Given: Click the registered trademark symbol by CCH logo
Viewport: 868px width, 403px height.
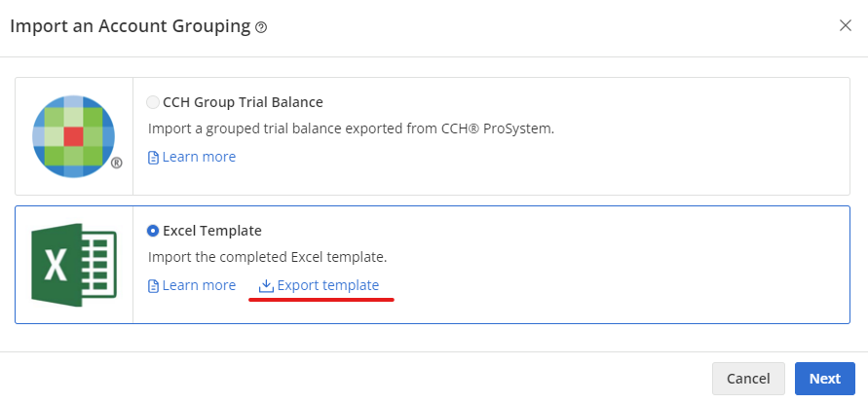Looking at the screenshot, I should pos(117,164).
